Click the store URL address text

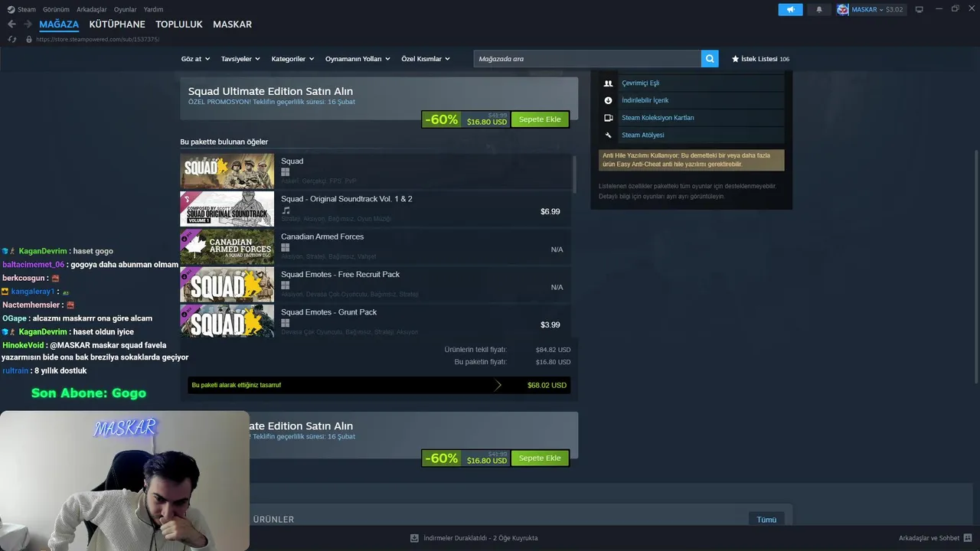click(97, 39)
